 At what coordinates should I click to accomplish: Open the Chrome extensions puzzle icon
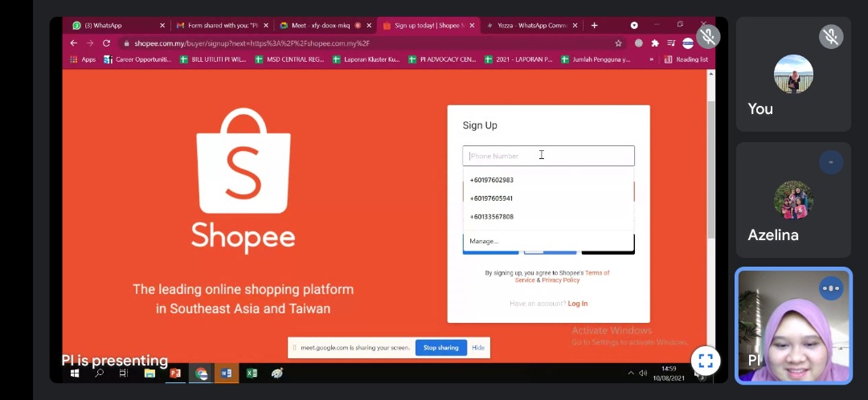(x=655, y=43)
